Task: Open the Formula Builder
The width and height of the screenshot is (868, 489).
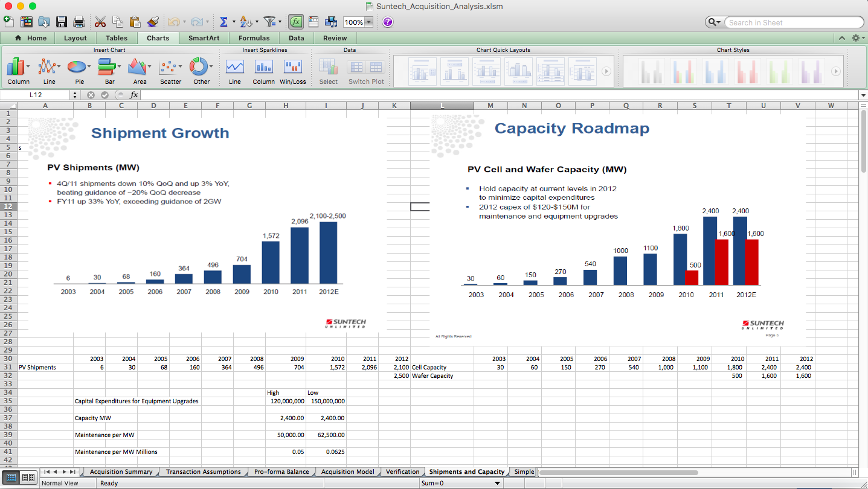Action: coord(295,22)
